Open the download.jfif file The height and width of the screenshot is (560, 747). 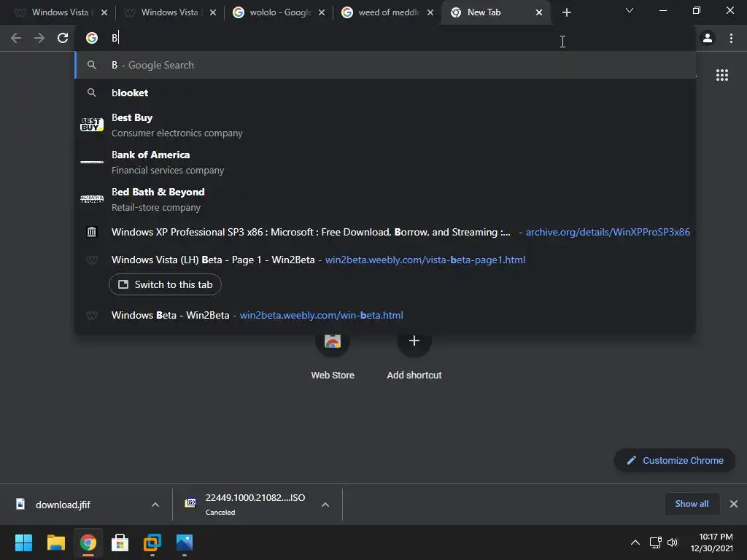pos(63,505)
